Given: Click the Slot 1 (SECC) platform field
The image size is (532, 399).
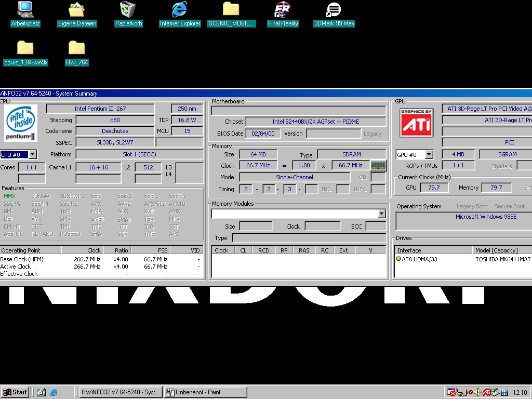Looking at the screenshot, I should (x=139, y=154).
